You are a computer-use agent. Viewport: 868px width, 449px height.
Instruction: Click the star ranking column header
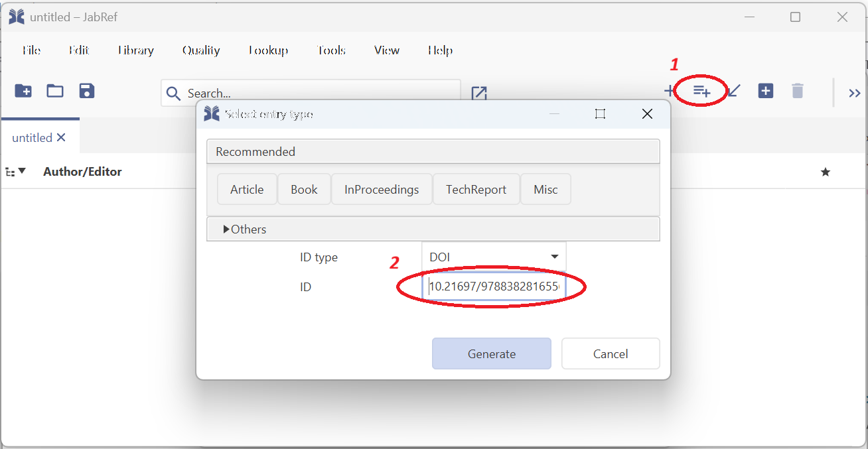(x=826, y=172)
